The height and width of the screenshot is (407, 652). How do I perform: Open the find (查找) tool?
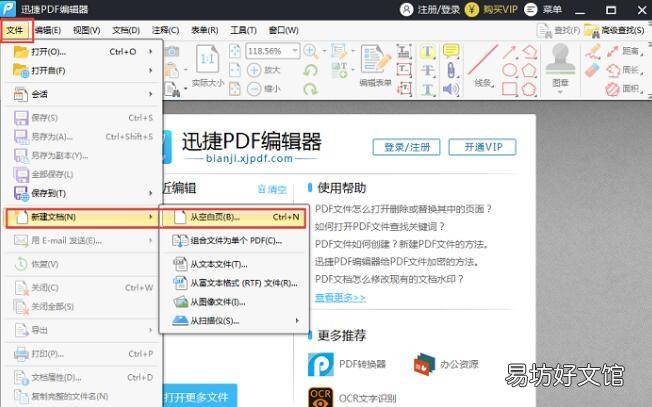pos(558,30)
